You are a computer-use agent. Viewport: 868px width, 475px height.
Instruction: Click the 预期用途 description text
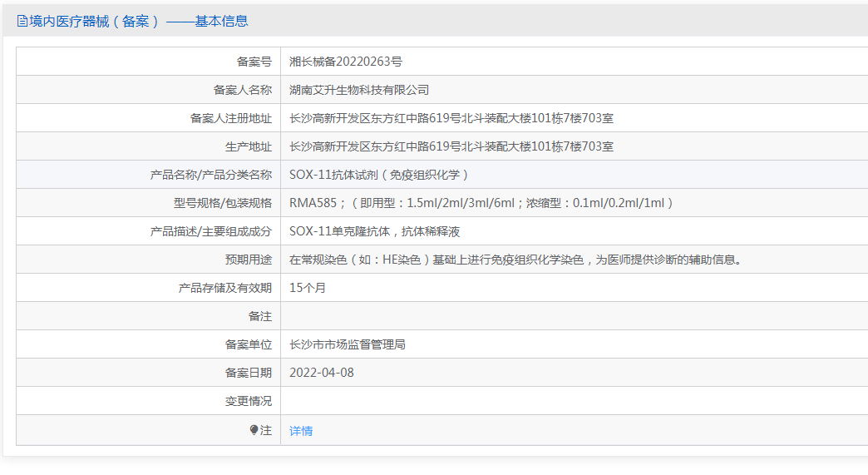click(x=515, y=260)
